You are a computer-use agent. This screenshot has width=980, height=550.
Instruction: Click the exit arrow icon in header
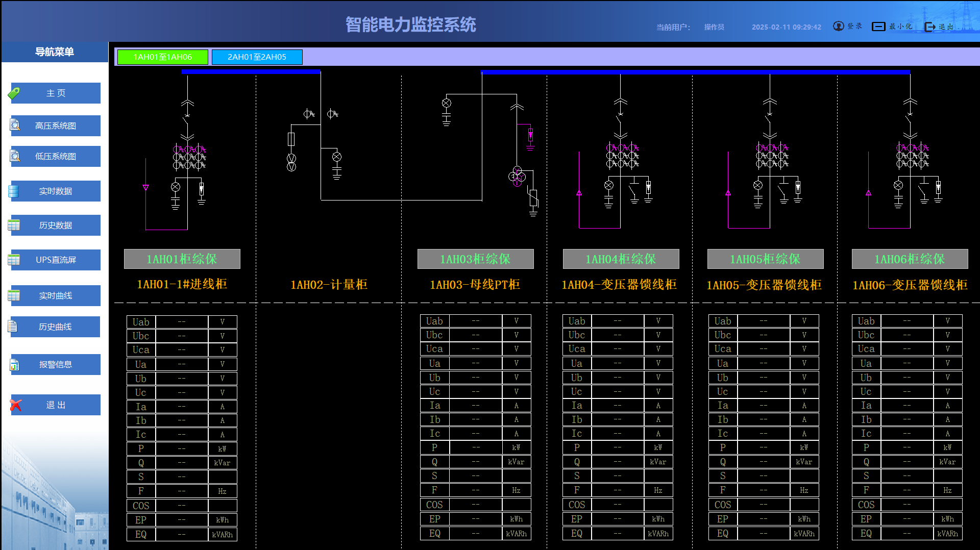930,27
